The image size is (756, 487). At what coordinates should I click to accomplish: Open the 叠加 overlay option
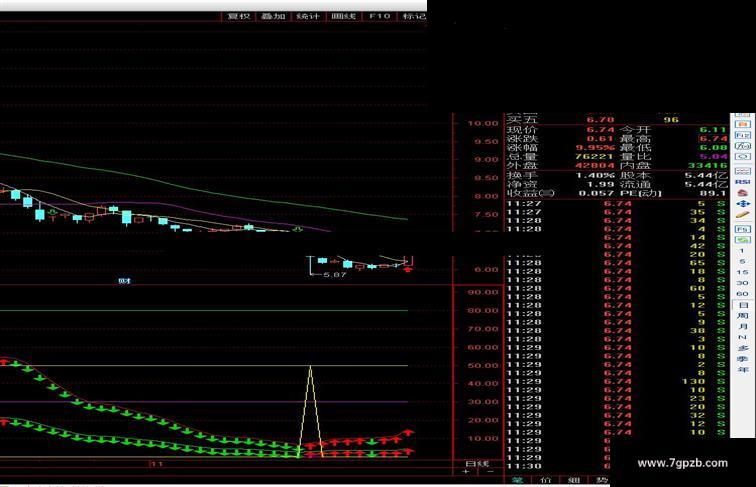pyautogui.click(x=273, y=16)
